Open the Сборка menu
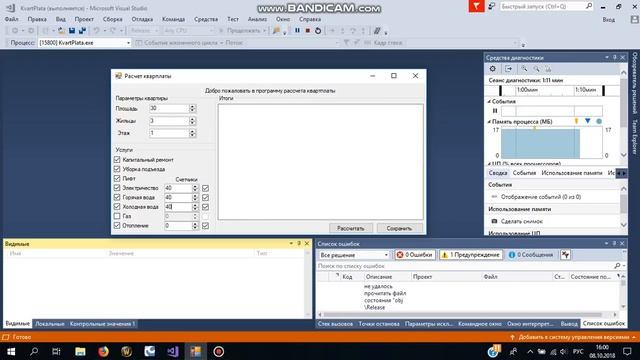The height and width of the screenshot is (360, 640). [113, 19]
